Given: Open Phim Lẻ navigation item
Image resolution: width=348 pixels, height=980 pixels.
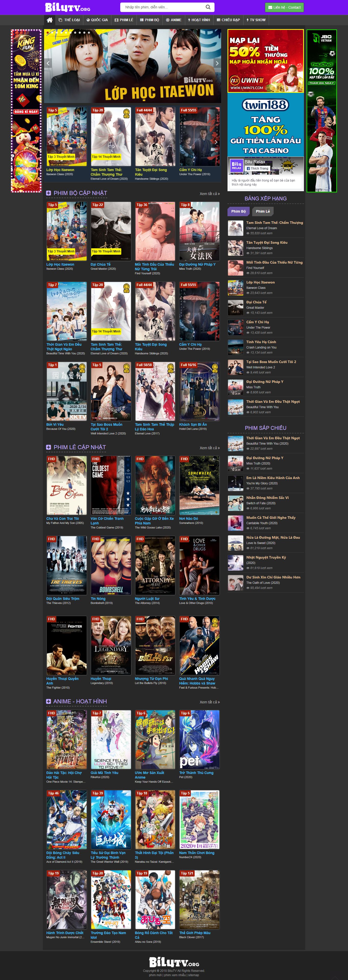Looking at the screenshot, I should (124, 20).
